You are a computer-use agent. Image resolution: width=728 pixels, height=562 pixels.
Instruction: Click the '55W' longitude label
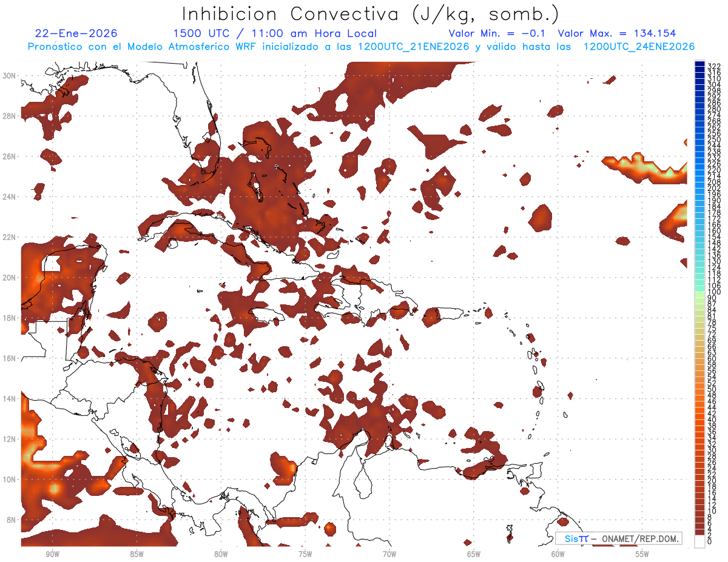click(642, 554)
